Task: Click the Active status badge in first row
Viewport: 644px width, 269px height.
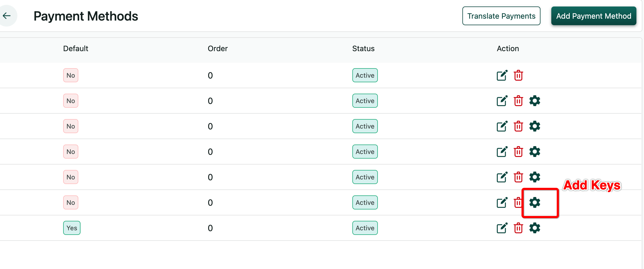Action: pyautogui.click(x=365, y=76)
